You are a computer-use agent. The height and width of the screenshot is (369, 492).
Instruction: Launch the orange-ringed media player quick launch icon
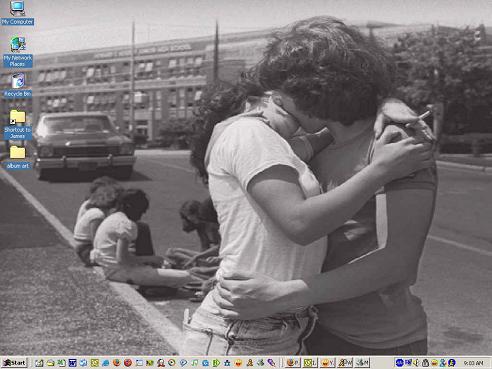point(172,363)
